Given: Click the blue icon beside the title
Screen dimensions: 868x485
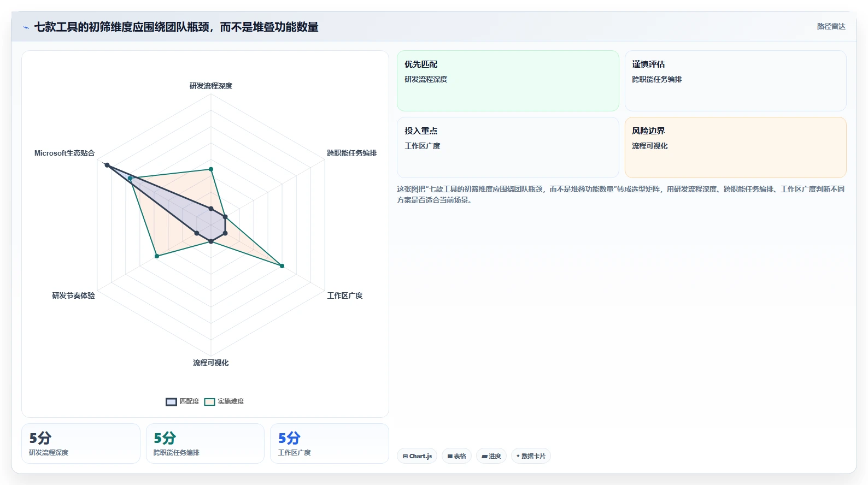Looking at the screenshot, I should pos(26,27).
